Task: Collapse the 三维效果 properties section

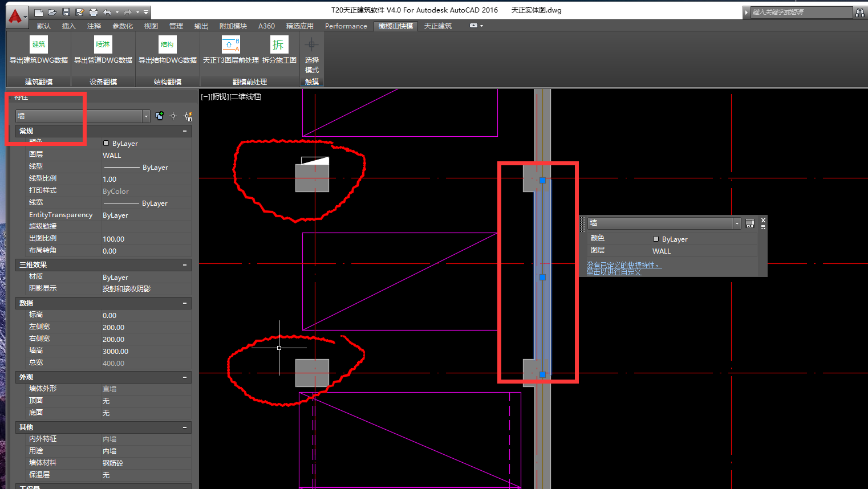Action: [x=185, y=265]
